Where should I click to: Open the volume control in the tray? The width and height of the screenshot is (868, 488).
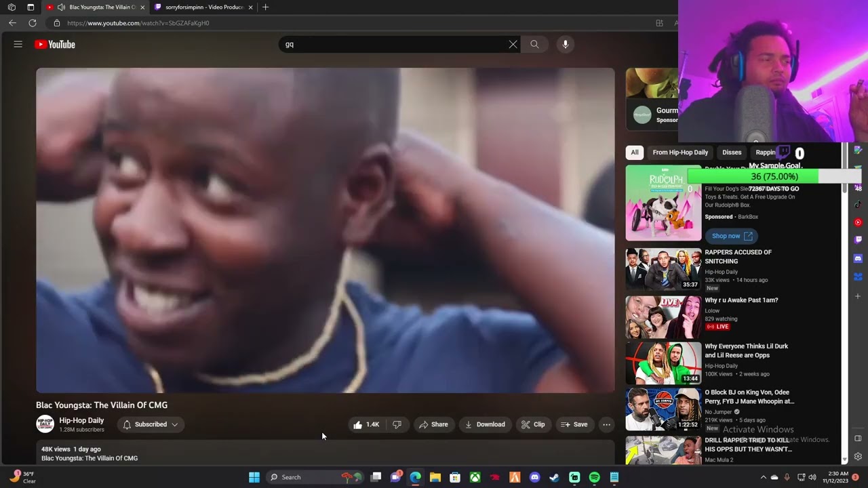(812, 477)
